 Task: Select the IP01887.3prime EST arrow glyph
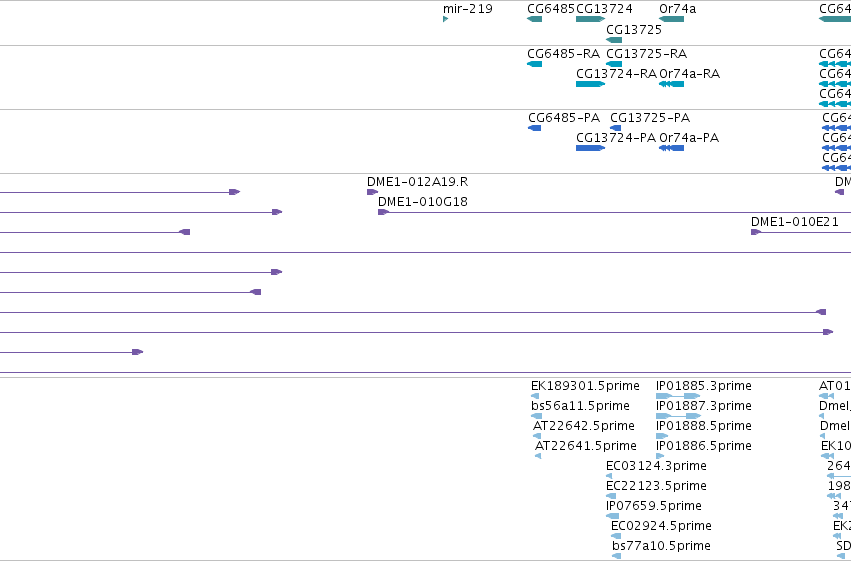[x=678, y=416]
